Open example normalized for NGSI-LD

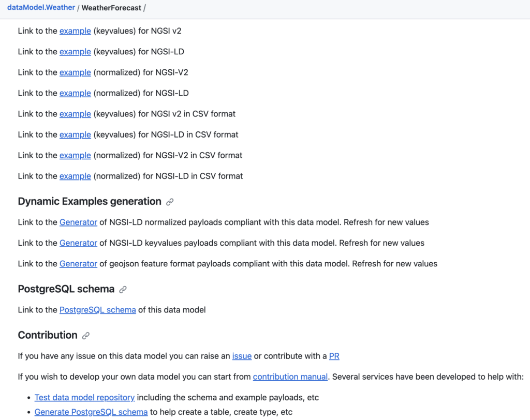point(75,93)
